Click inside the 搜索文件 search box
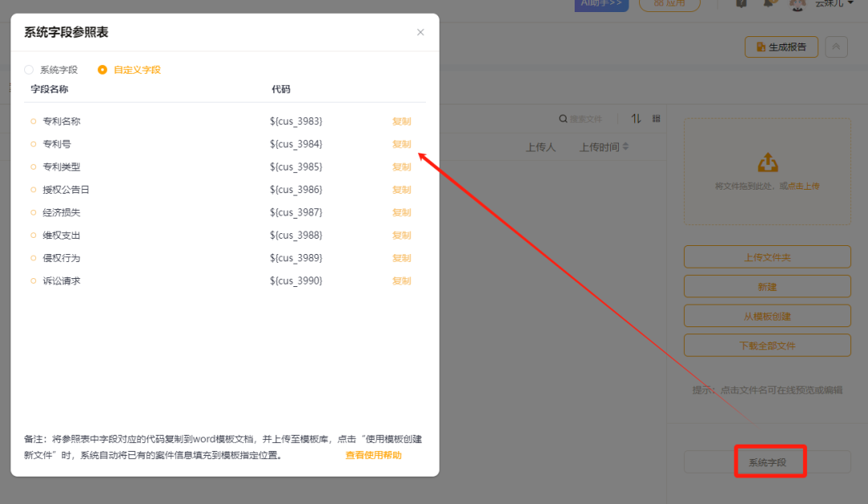 click(591, 118)
